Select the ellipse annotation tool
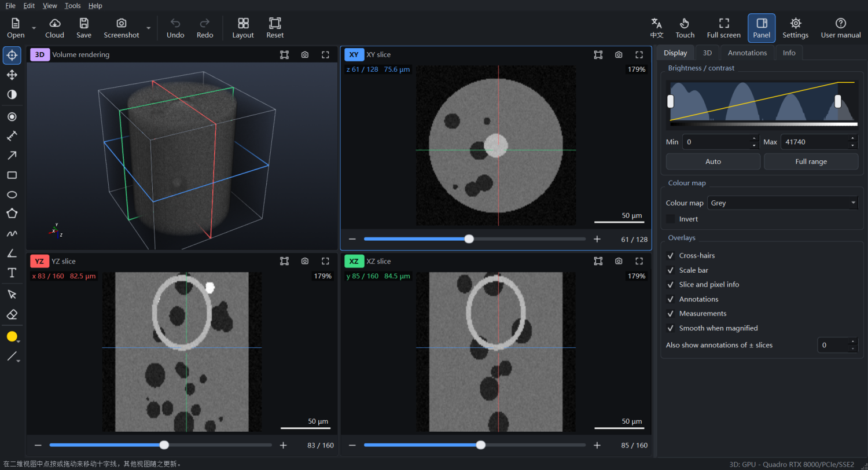 [x=12, y=194]
